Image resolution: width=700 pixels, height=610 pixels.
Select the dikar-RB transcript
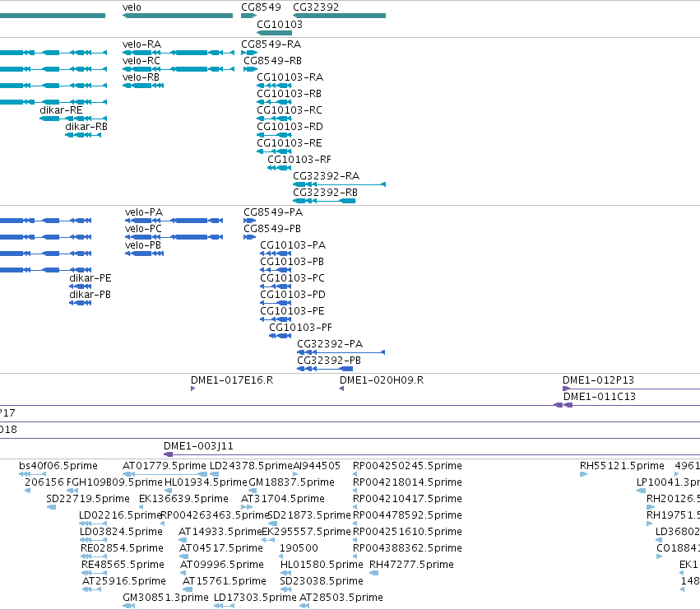pos(83,135)
